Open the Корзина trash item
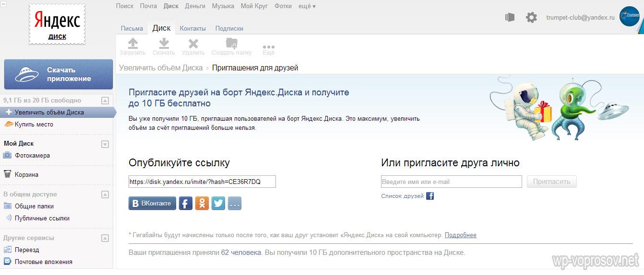 point(26,174)
